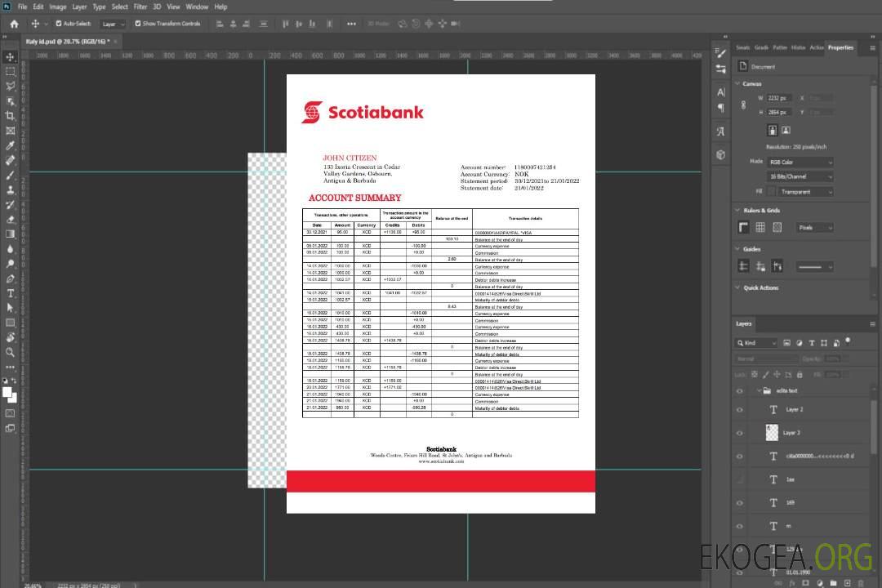Click the link width and height icon

(x=744, y=105)
